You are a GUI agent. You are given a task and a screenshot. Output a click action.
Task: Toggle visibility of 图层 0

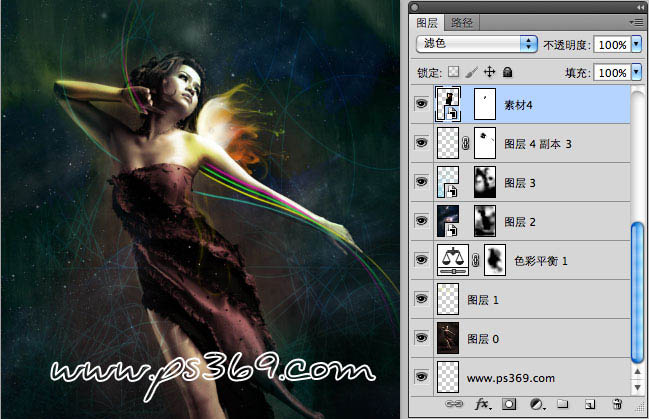click(x=420, y=337)
